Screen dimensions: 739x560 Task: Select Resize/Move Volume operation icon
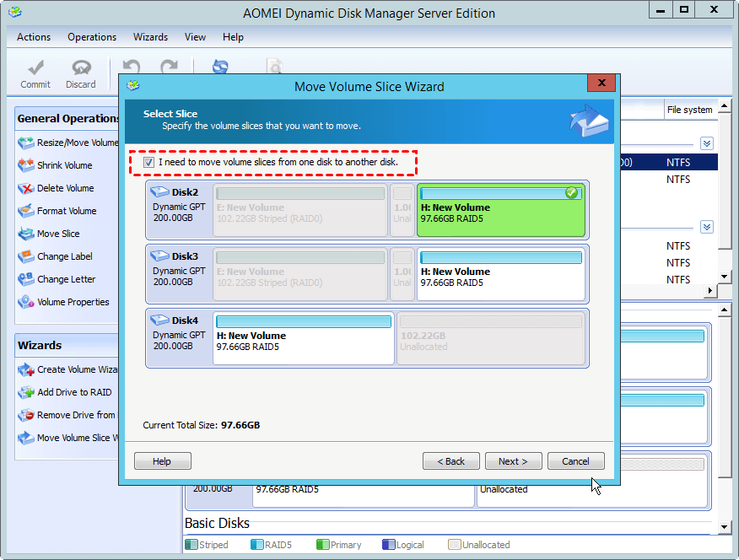26,143
